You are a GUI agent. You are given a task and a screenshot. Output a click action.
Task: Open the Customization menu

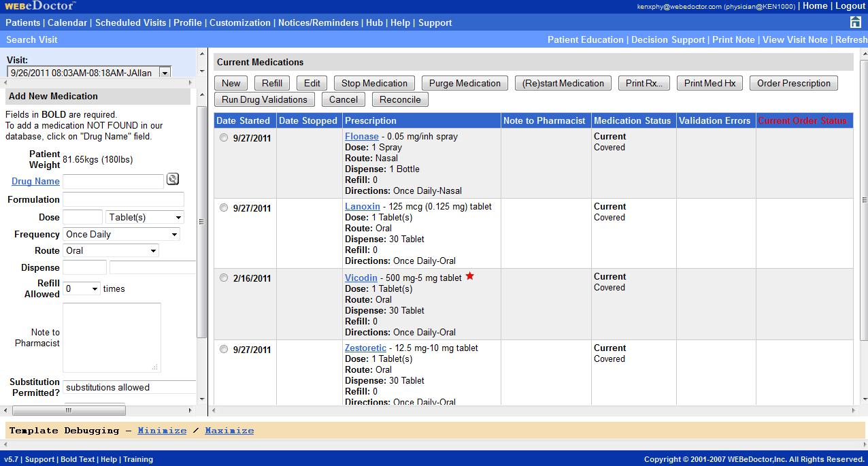[240, 22]
